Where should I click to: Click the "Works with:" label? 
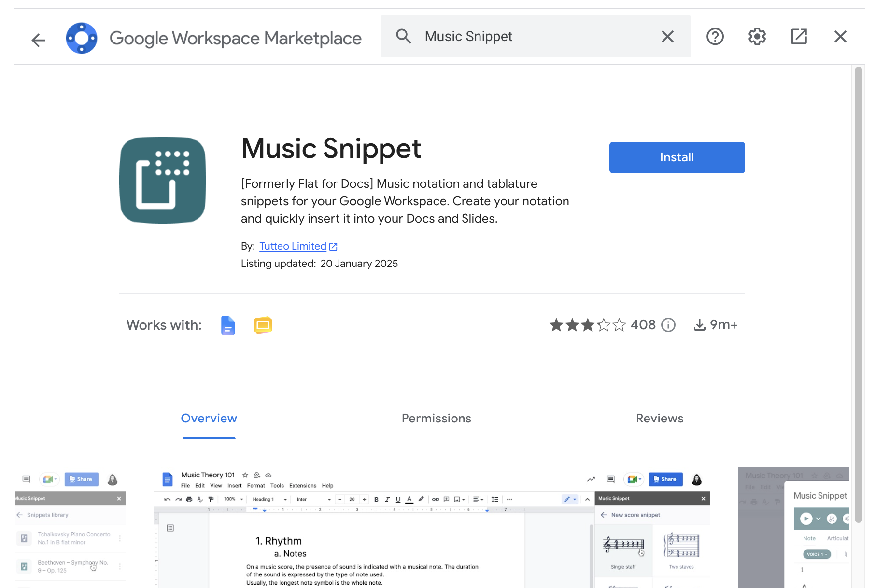point(164,325)
